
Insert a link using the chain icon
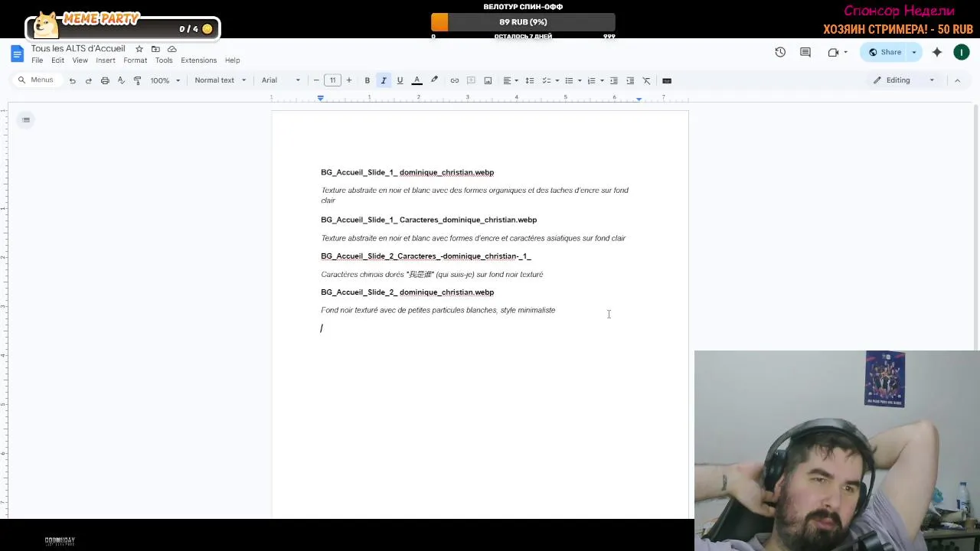(455, 80)
